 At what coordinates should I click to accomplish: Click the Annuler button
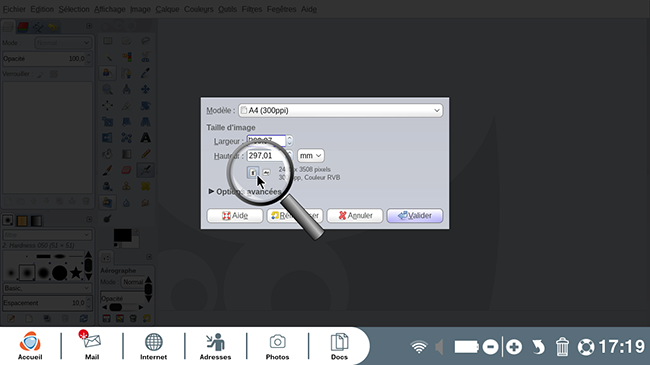pyautogui.click(x=355, y=215)
